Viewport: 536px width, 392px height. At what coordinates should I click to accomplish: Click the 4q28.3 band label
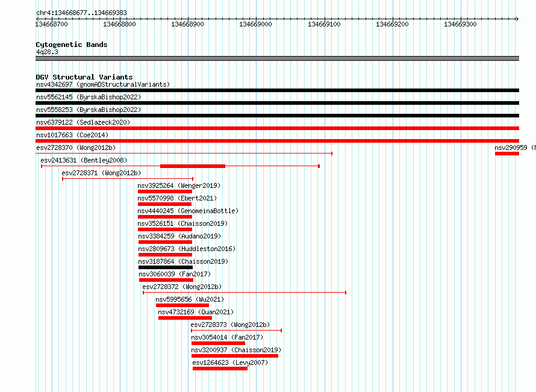pyautogui.click(x=47, y=52)
